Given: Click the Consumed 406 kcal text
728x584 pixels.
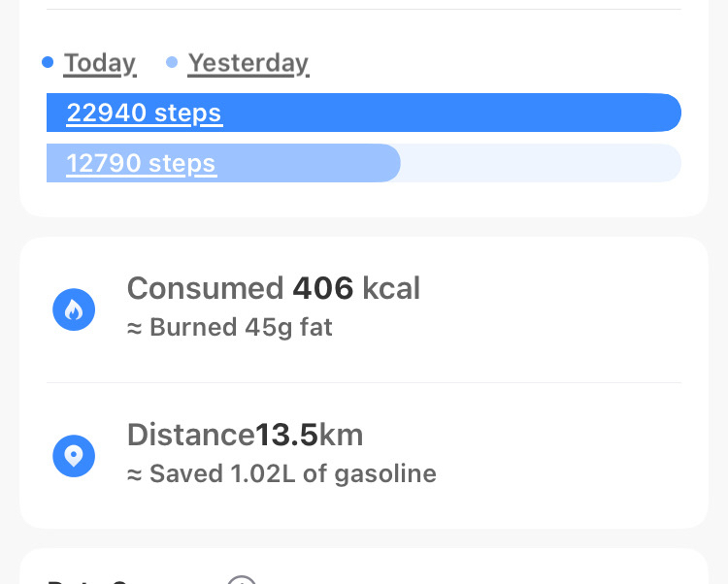Looking at the screenshot, I should click(273, 288).
